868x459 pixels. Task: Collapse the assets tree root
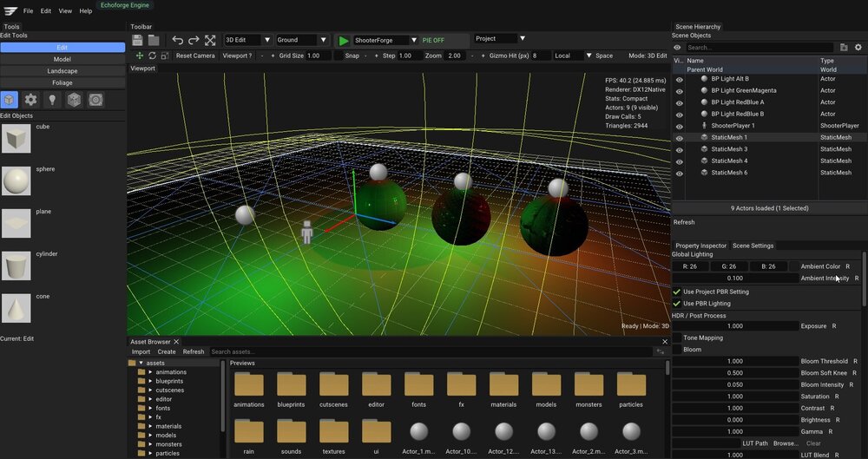click(141, 364)
